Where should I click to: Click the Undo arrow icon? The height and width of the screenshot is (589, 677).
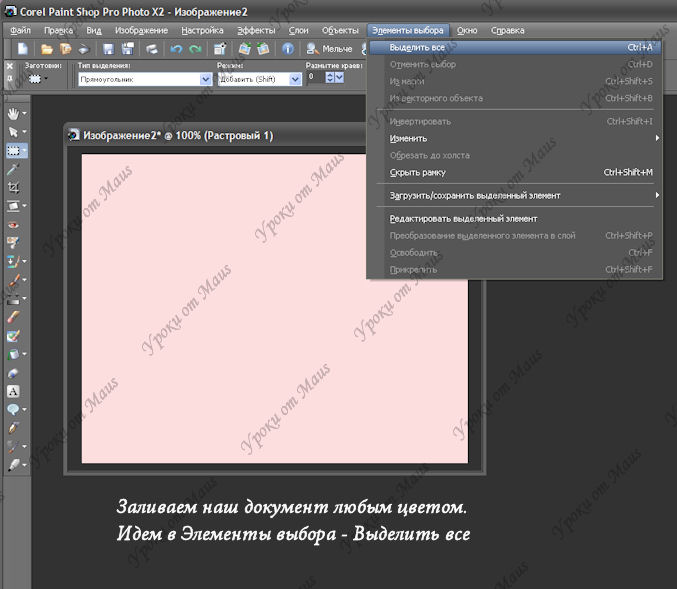click(176, 49)
